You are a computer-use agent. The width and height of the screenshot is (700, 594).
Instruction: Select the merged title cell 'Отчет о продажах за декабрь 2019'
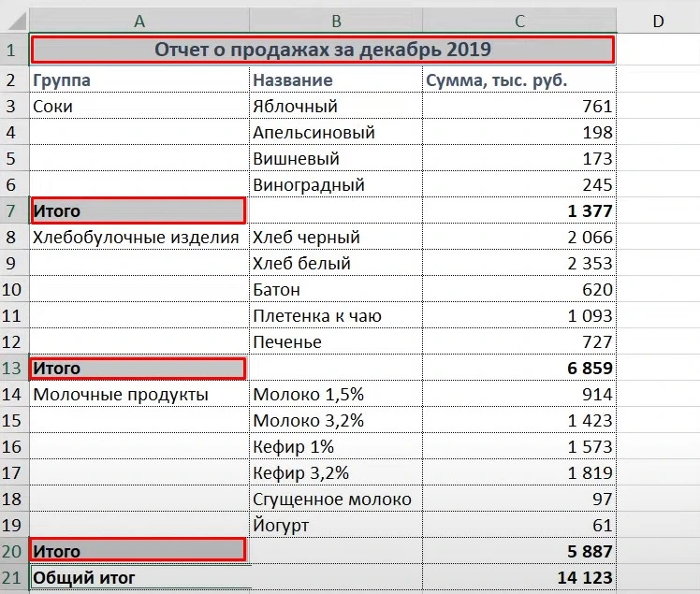tap(323, 50)
